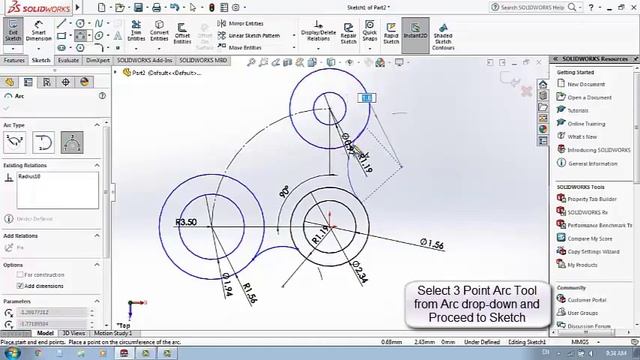Click Convert Entities tool
Screen dimensions: 640x360
[x=159, y=31]
